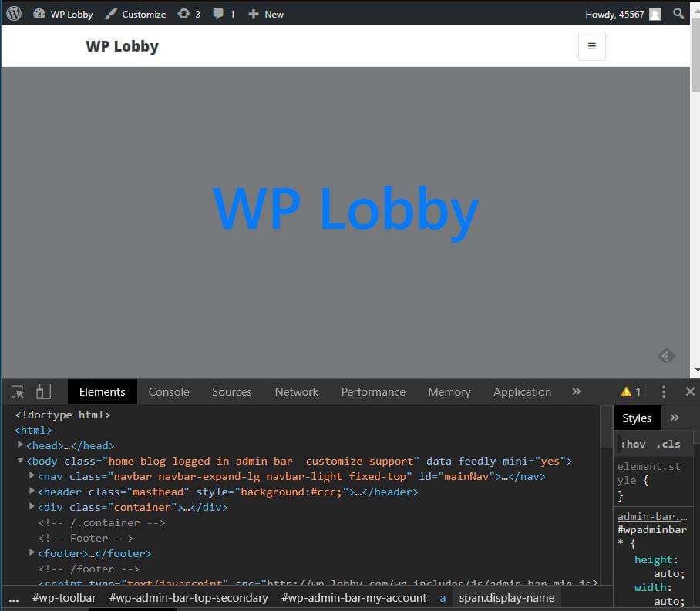Viewport: 700px width, 611px height.
Task: Click the + New link in the admin bar
Action: 265,13
